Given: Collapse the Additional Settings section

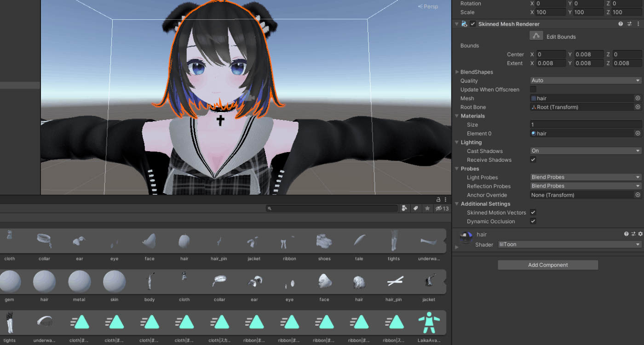Looking at the screenshot, I should (x=457, y=204).
